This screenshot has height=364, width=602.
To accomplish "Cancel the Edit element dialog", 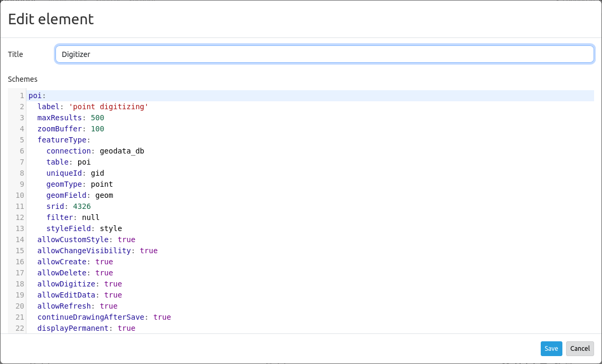I will 580,349.
